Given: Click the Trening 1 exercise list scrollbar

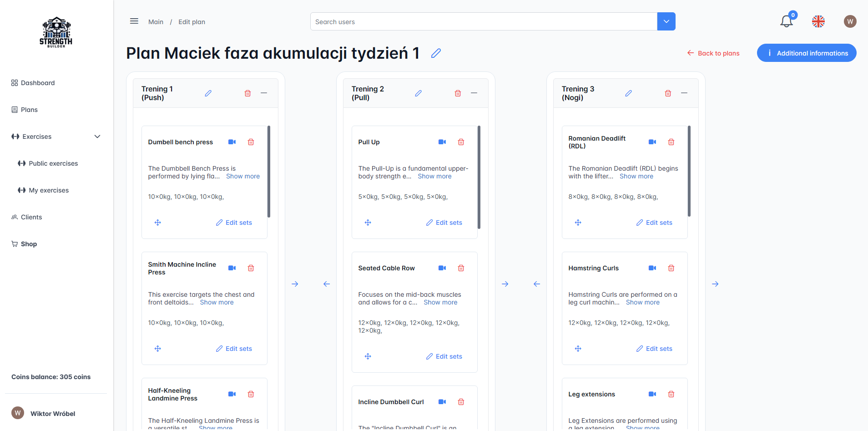Looking at the screenshot, I should click(269, 171).
